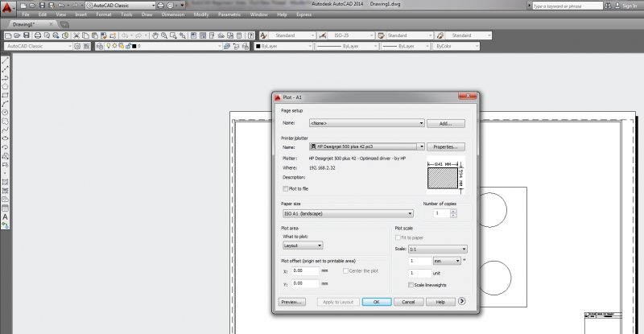644x334 pixels.
Task: Click the New drawing icon in Standard toolbar
Action: pos(8,35)
